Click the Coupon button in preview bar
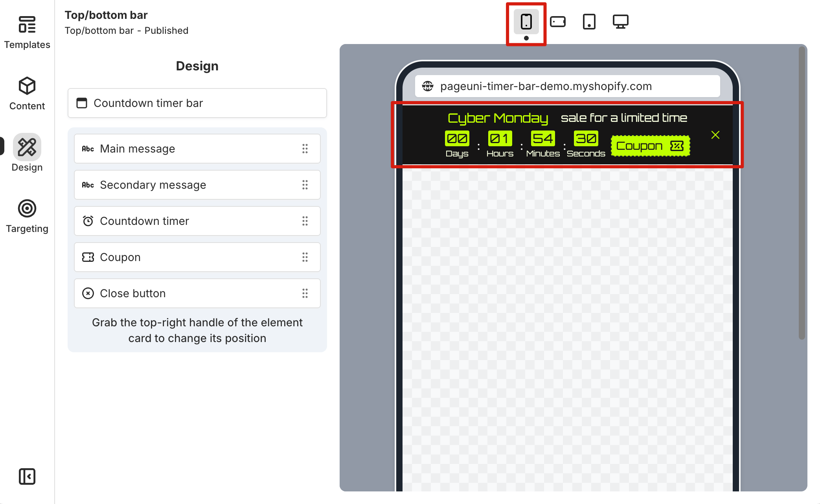820x504 pixels. 651,146
